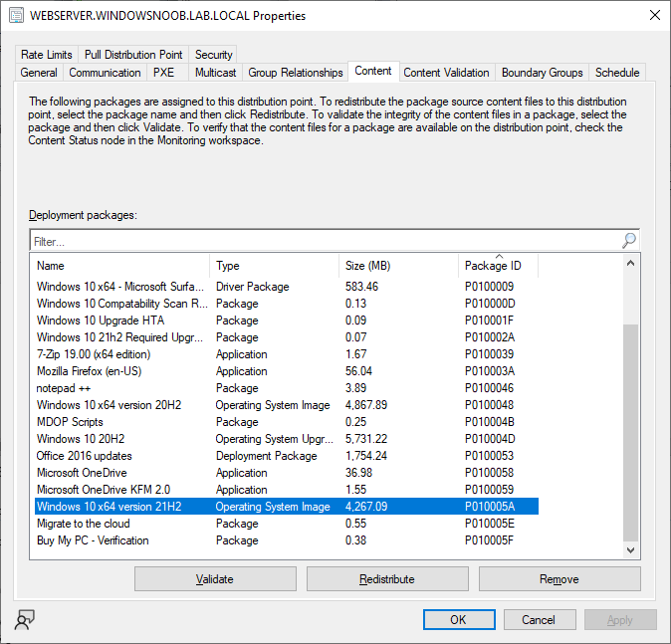Viewport: 671px width, 644px height.
Task: Click the vertical scrollbar thumb in list
Action: tap(630, 433)
